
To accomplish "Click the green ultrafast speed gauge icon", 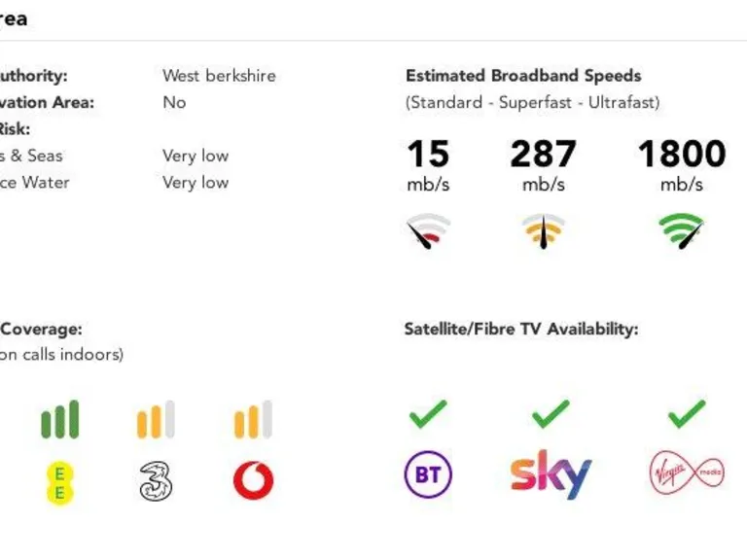I will click(x=681, y=231).
